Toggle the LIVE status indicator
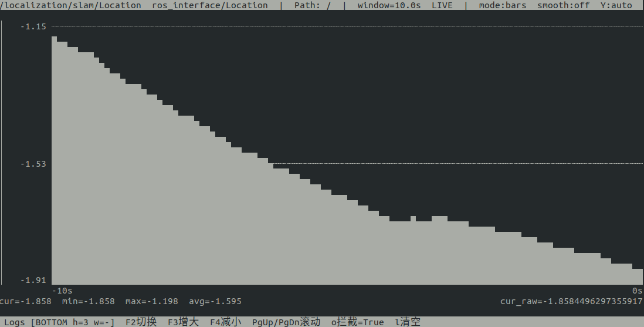 click(442, 5)
